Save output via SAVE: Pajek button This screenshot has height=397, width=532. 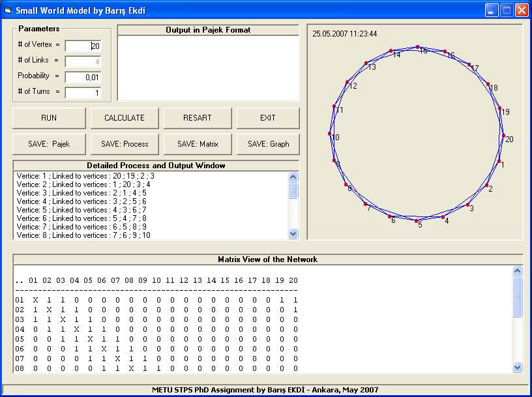[x=49, y=143]
